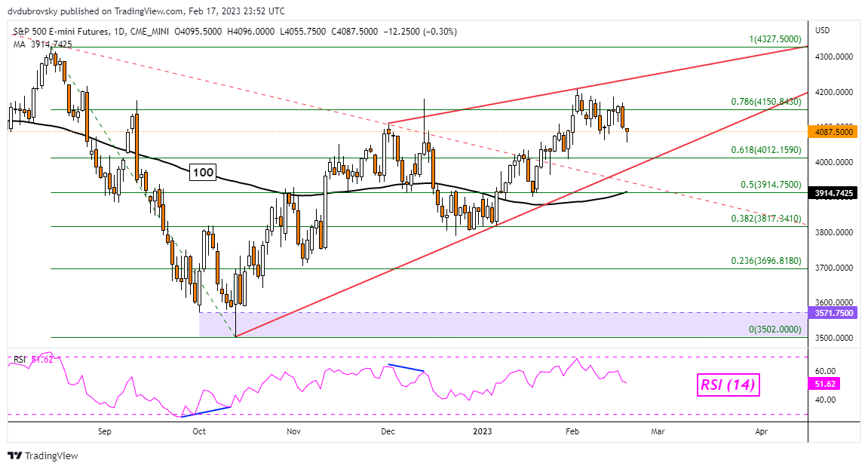Click the 3600.0000 price axis label
The height and width of the screenshot is (469, 868).
tap(833, 303)
